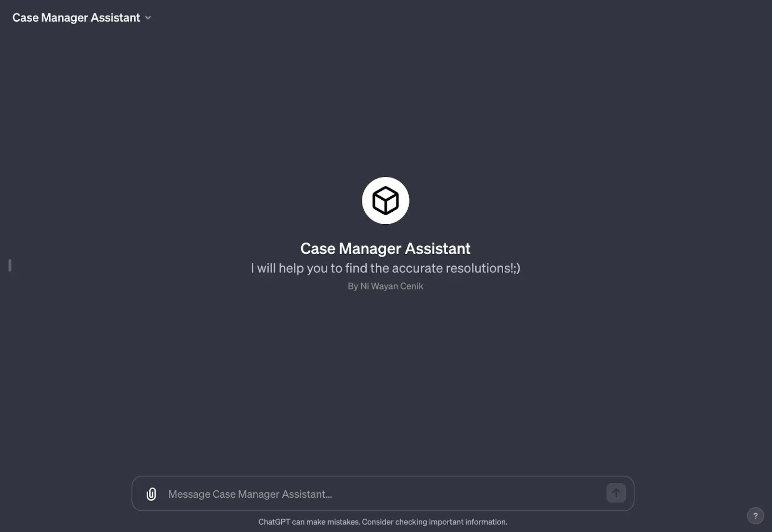Click the accurate resolutions description text
This screenshot has width=772, height=532.
click(386, 268)
